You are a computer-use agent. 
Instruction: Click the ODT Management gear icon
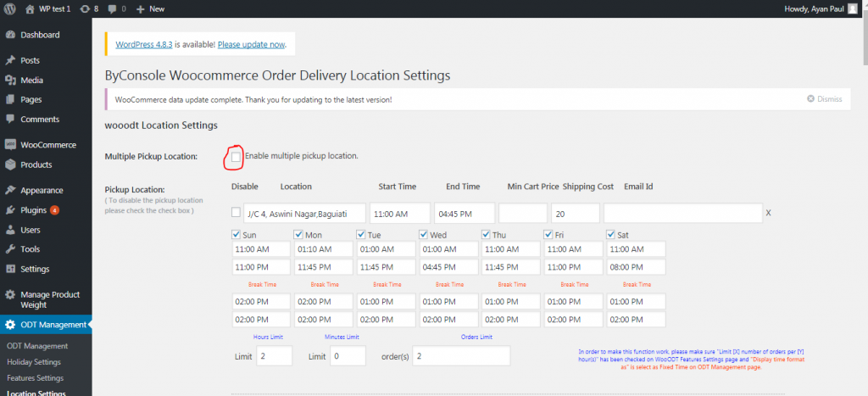point(10,325)
